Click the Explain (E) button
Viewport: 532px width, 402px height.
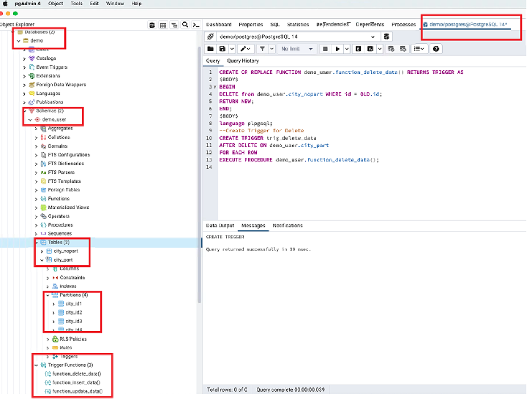click(358, 49)
